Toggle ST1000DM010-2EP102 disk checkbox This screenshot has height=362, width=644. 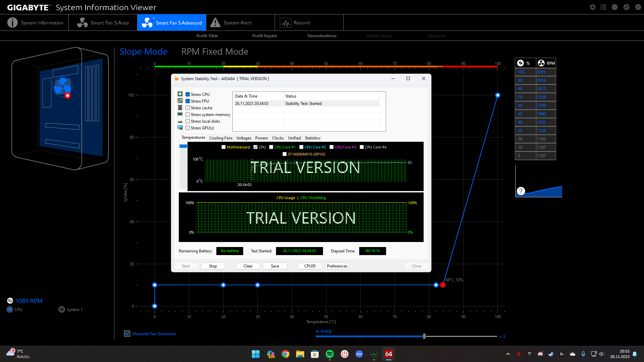coord(285,154)
